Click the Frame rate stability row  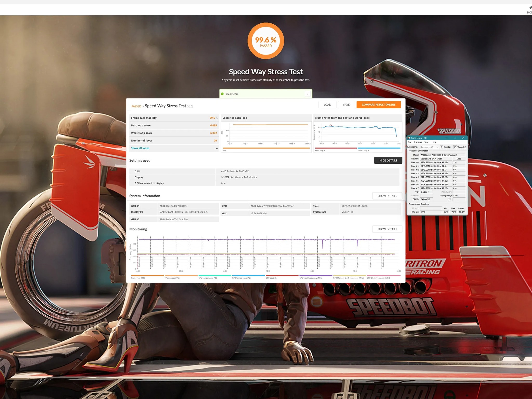pos(174,118)
